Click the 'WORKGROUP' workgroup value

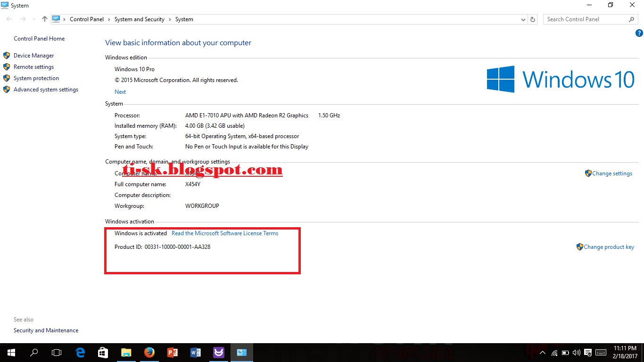point(202,206)
